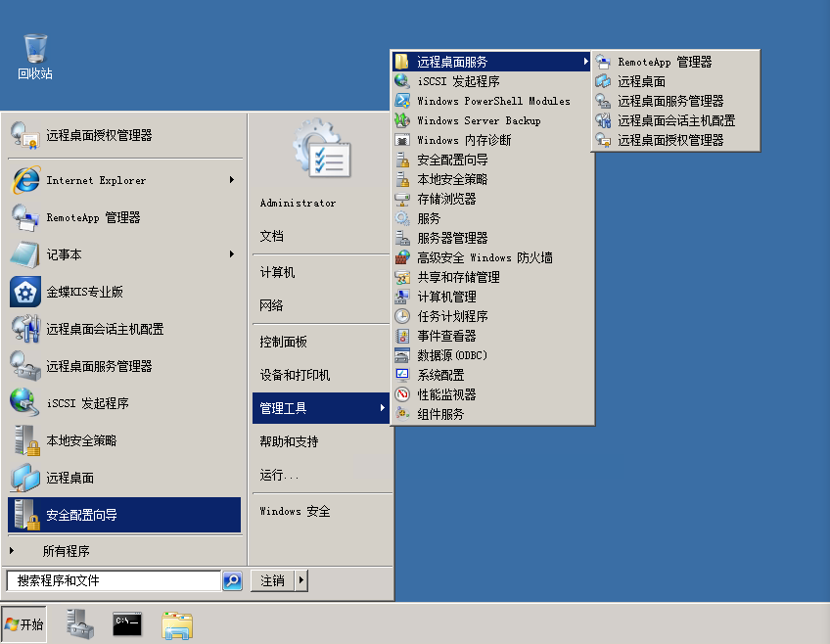Open 远程桌面服务管理器 icon in the Start programs list
The width and height of the screenshot is (830, 644).
(24, 366)
